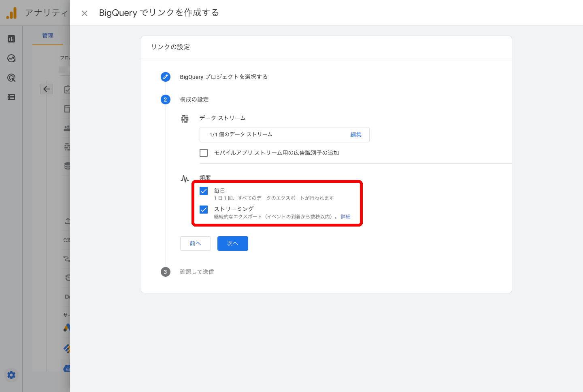
Task: Uncheck the 毎日 daily export checkbox
Action: pos(204,191)
